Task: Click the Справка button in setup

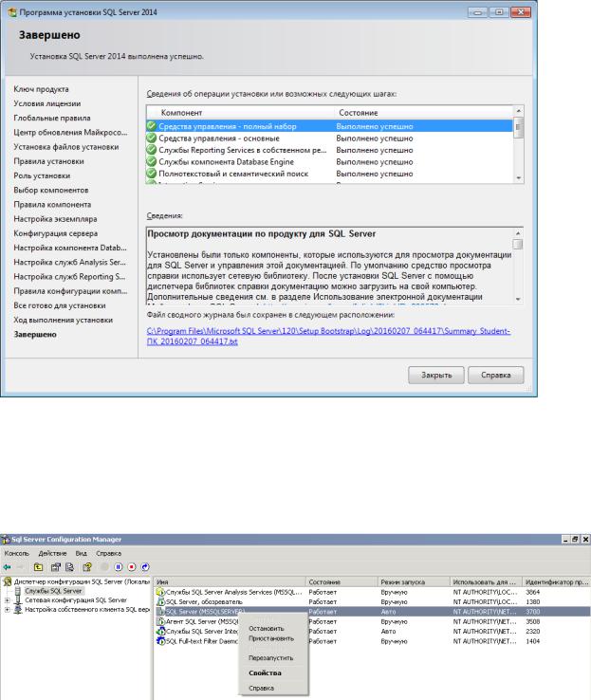Action: (x=495, y=375)
